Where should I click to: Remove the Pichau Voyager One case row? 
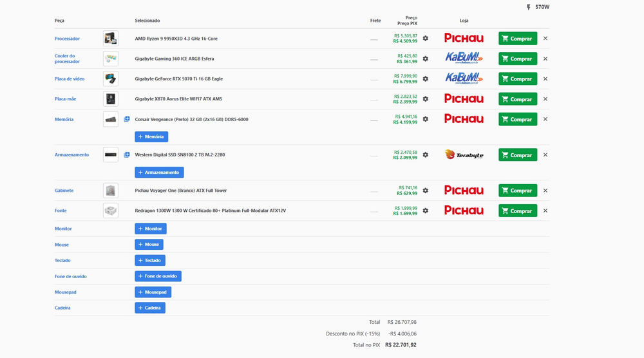pos(545,191)
